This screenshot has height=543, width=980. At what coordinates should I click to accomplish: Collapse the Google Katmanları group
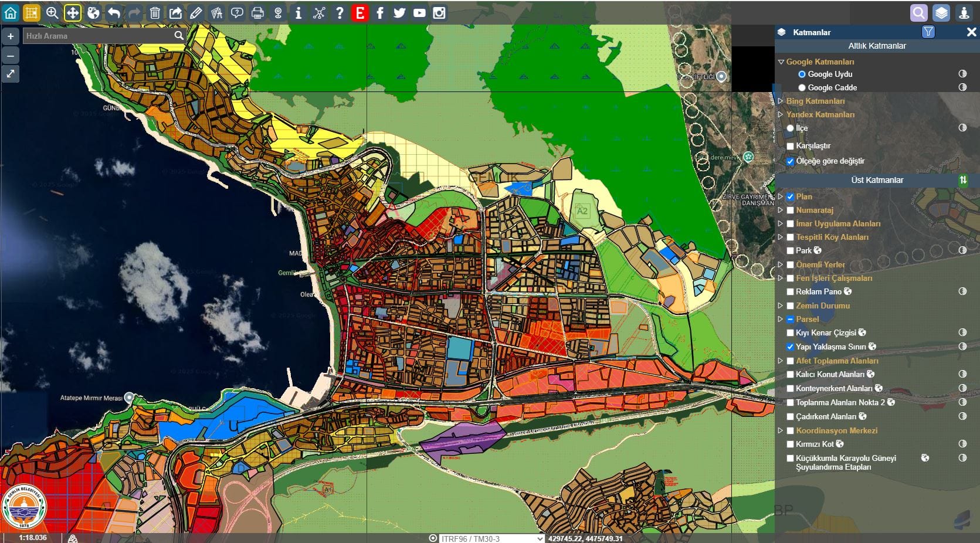(781, 62)
